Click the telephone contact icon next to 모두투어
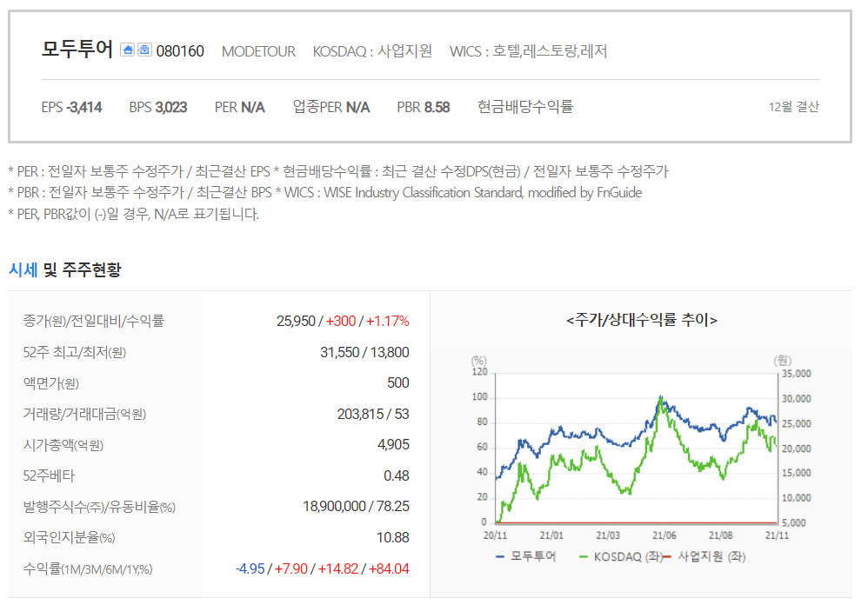The width and height of the screenshot is (868, 605). 144,50
